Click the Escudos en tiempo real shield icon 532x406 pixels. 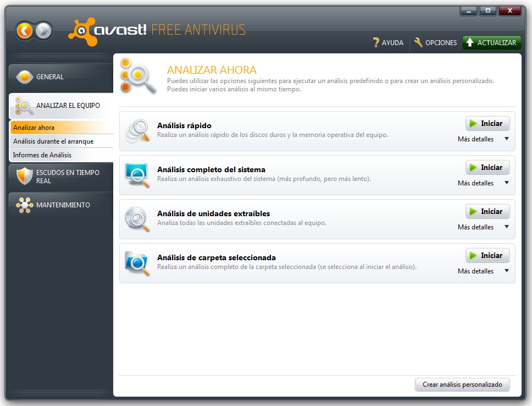point(24,177)
